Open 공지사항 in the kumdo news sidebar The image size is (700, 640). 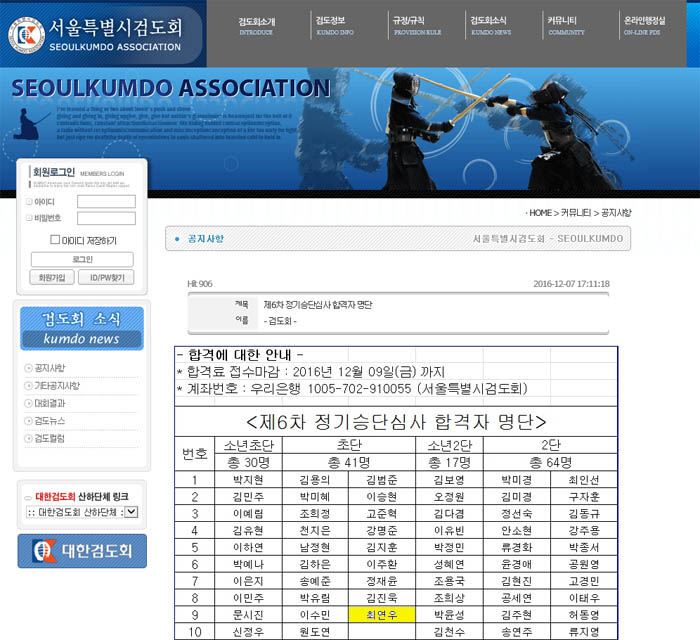pos(50,368)
